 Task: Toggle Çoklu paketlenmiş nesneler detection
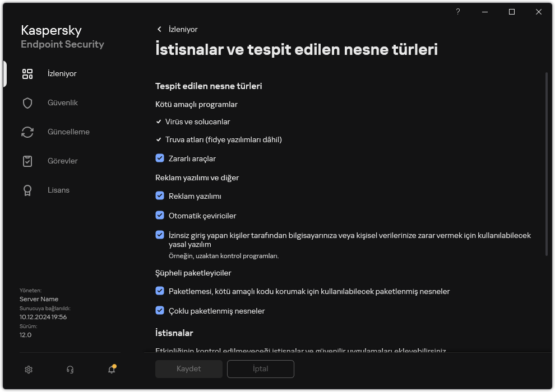pyautogui.click(x=160, y=311)
